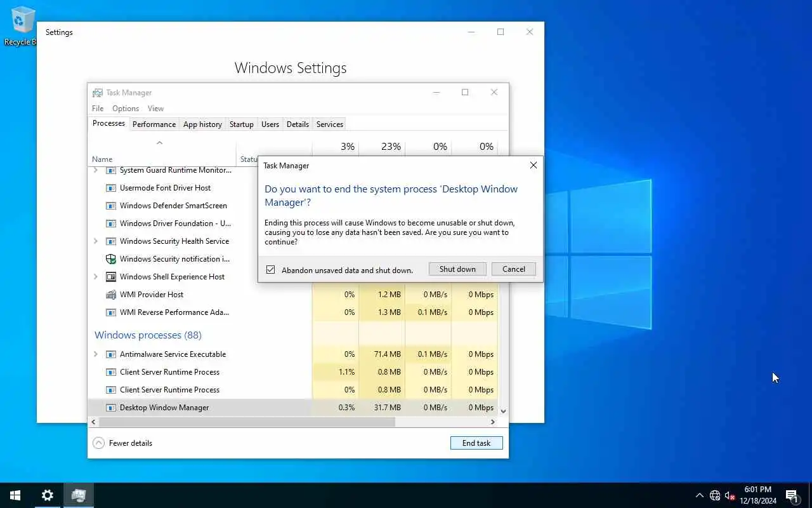The height and width of the screenshot is (508, 812).
Task: Click the Windows processes (88) group heading
Action: [148, 335]
